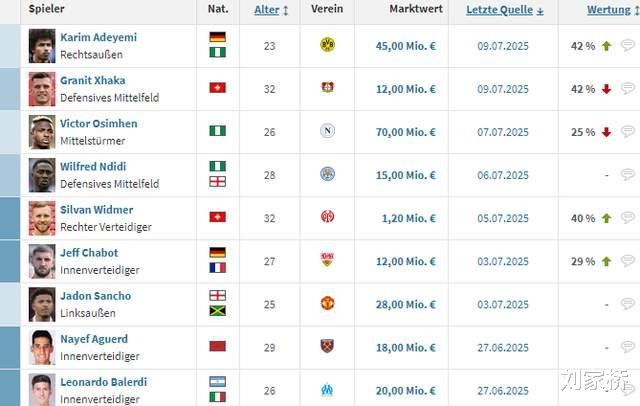Click Borussia Dortmund club crest icon
Image resolution: width=640 pixels, height=406 pixels.
[327, 45]
